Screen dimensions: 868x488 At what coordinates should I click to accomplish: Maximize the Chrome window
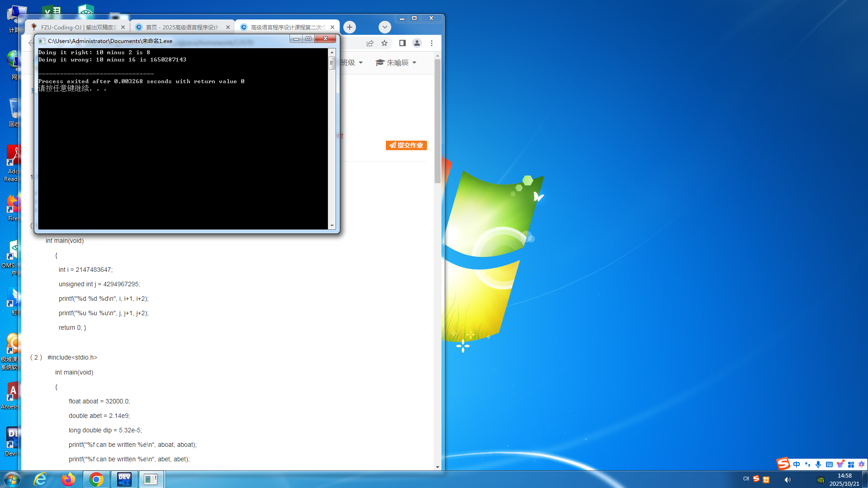point(414,18)
